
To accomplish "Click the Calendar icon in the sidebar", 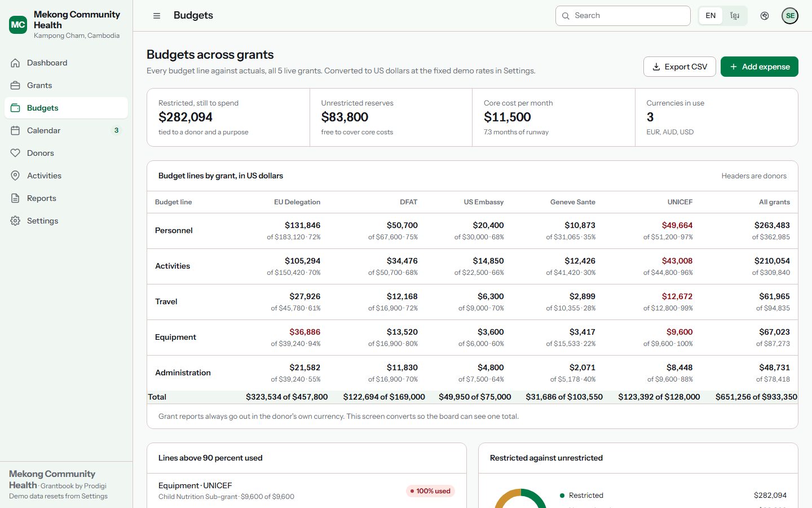I will tap(15, 130).
